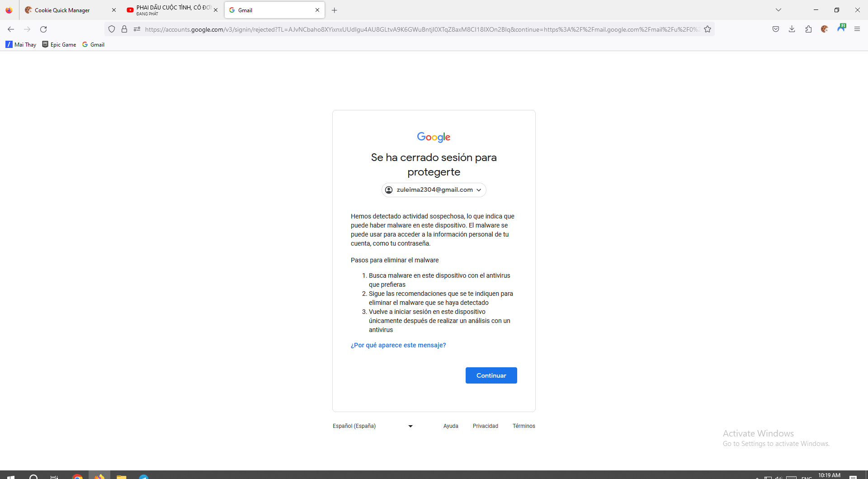868x479 pixels.
Task: List all tabs dropdown arrow
Action: click(x=778, y=10)
